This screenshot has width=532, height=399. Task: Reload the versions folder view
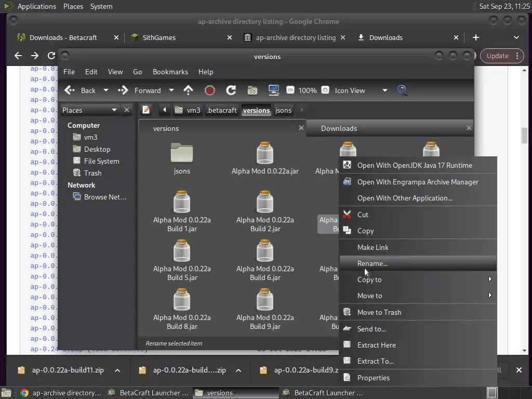click(231, 90)
